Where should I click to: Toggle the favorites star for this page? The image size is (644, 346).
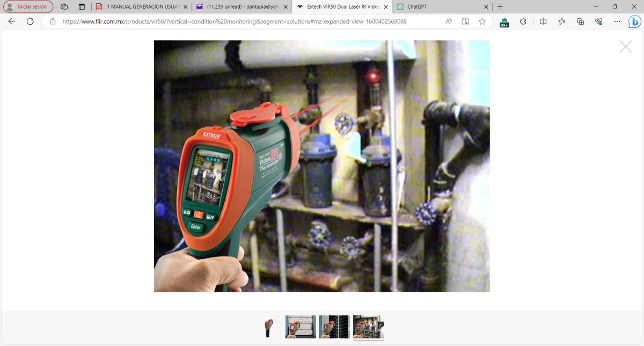point(482,21)
